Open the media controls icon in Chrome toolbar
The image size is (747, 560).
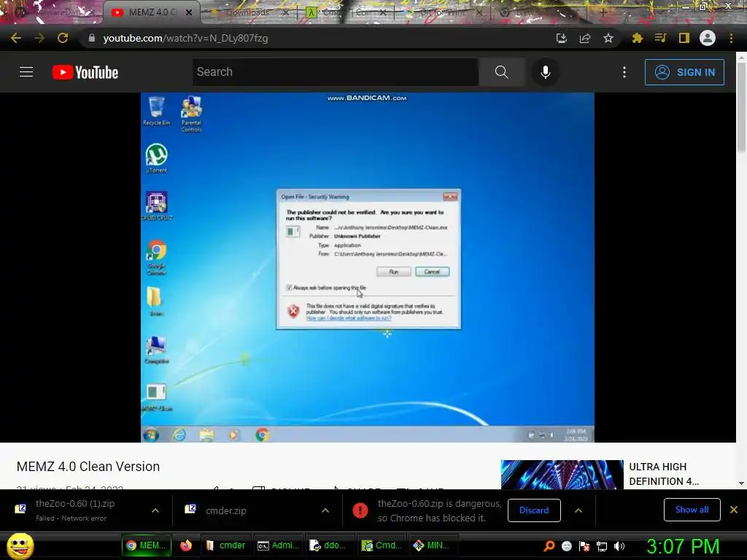pyautogui.click(x=661, y=38)
